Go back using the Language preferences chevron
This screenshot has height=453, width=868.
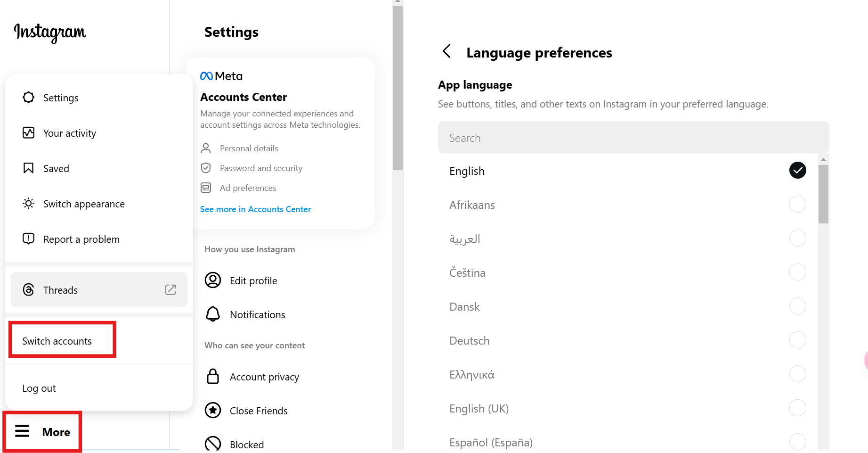447,51
